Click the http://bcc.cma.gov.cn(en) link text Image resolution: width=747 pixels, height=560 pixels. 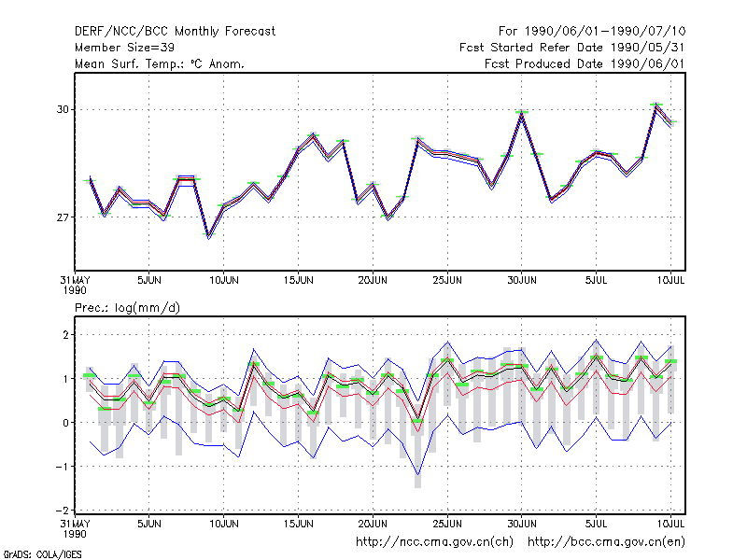[x=606, y=542]
